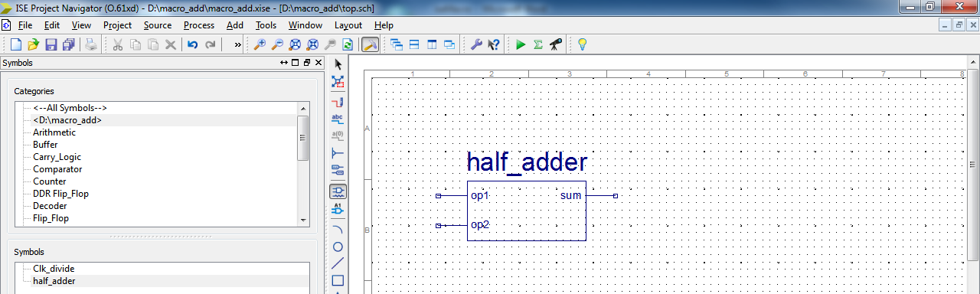This screenshot has width=980, height=294.
Task: Select half_adder in Symbols list
Action: pos(54,281)
